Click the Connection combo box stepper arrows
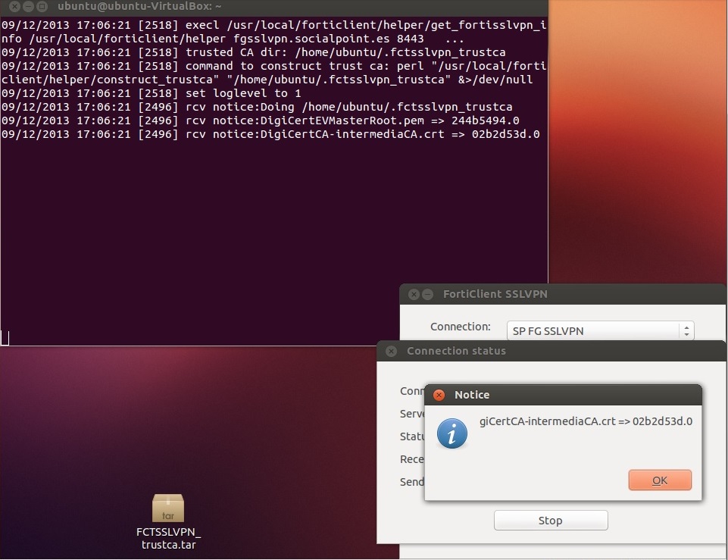 tap(686, 330)
